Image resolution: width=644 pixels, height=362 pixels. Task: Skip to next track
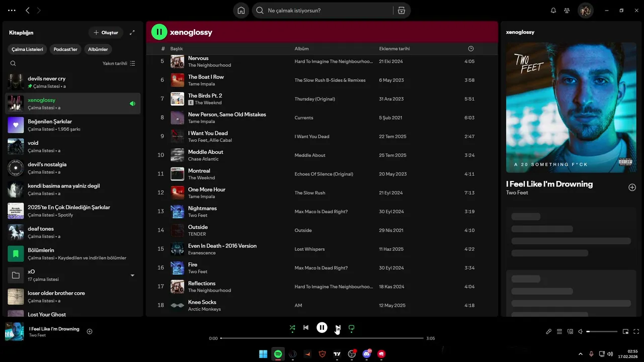[338, 328]
